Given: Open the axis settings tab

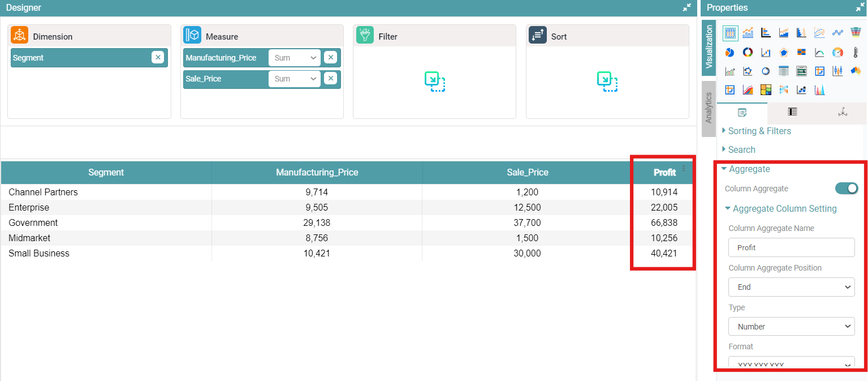Looking at the screenshot, I should click(843, 112).
